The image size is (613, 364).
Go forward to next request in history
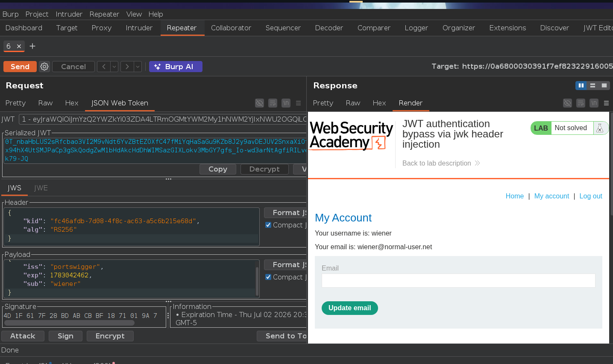127,67
